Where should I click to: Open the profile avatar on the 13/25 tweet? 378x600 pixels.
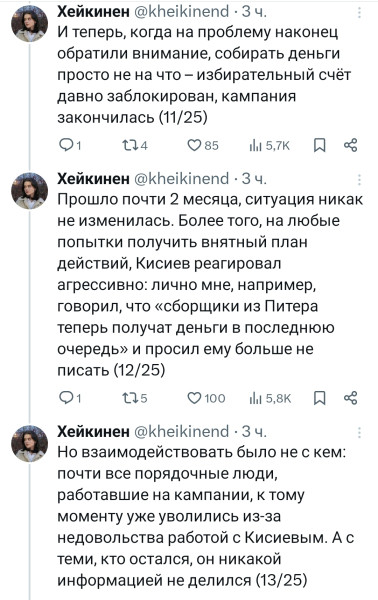pyautogui.click(x=29, y=443)
